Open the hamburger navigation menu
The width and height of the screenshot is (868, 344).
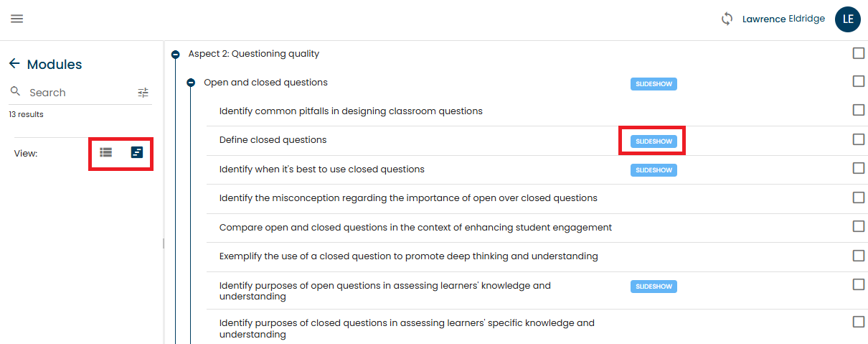coord(16,19)
